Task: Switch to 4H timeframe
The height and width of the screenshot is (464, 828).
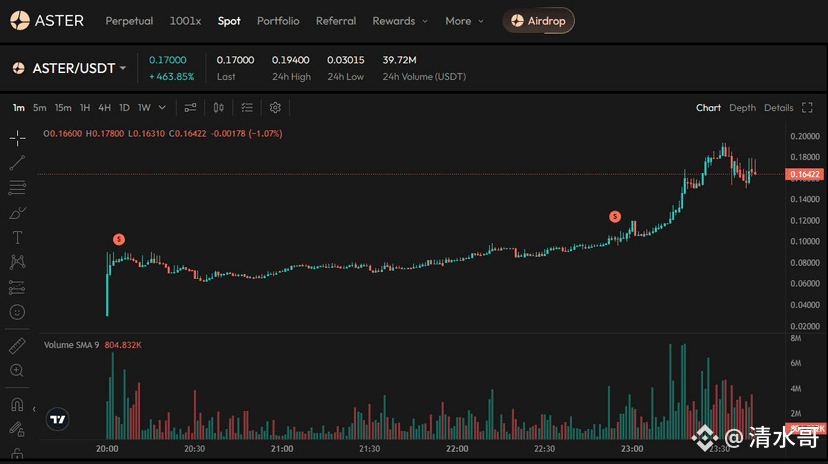Action: (x=105, y=108)
